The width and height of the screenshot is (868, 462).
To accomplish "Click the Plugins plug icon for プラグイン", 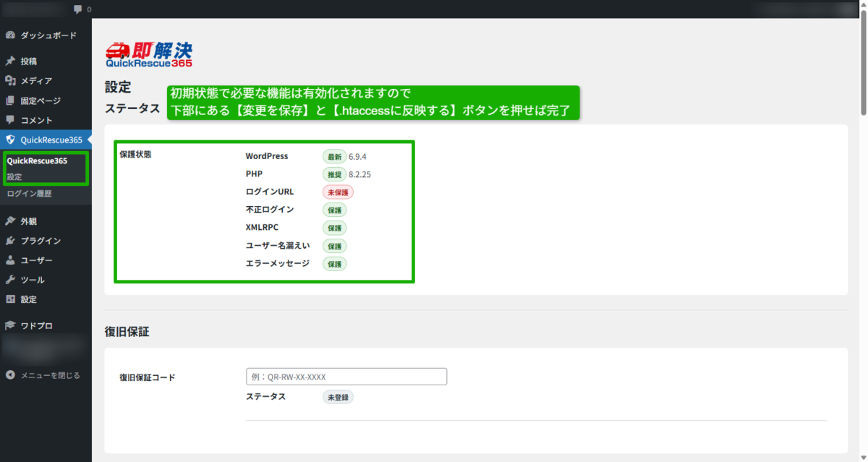I will [10, 241].
